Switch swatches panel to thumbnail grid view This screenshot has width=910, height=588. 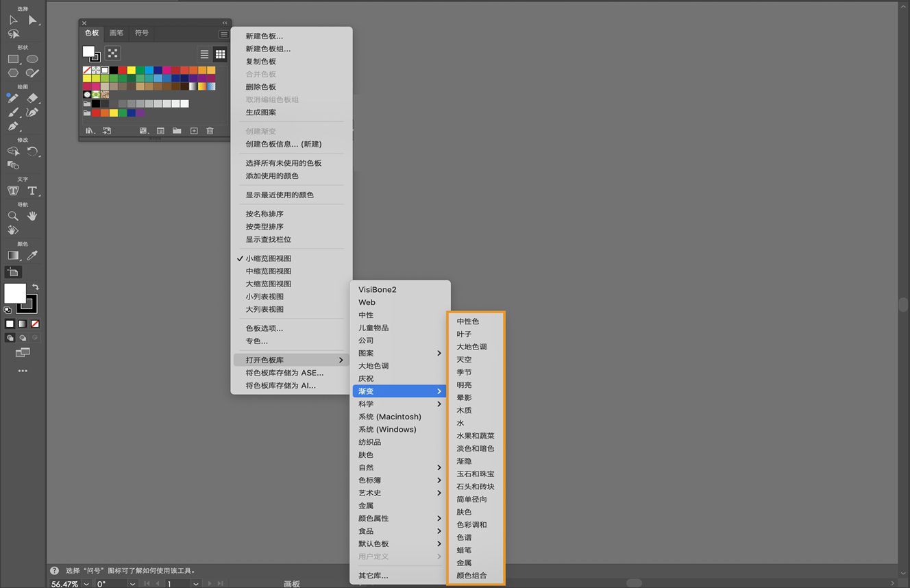[x=220, y=54]
